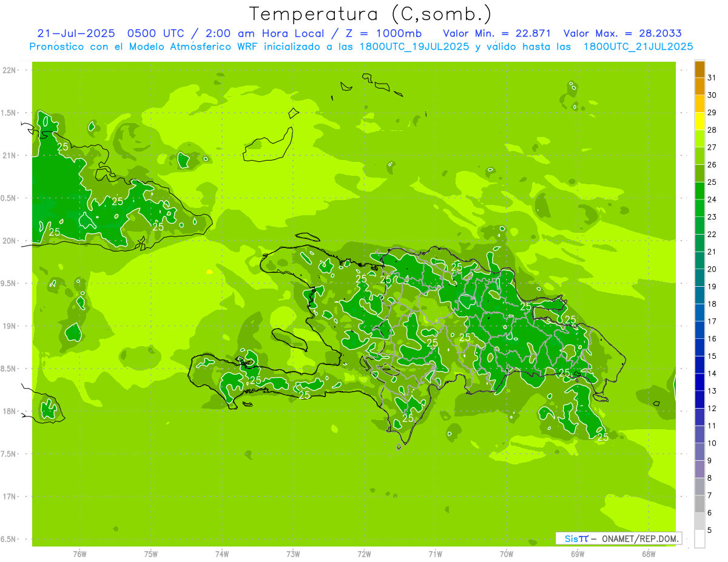Click legend value '29'
The height and width of the screenshot is (562, 728).
click(x=712, y=113)
